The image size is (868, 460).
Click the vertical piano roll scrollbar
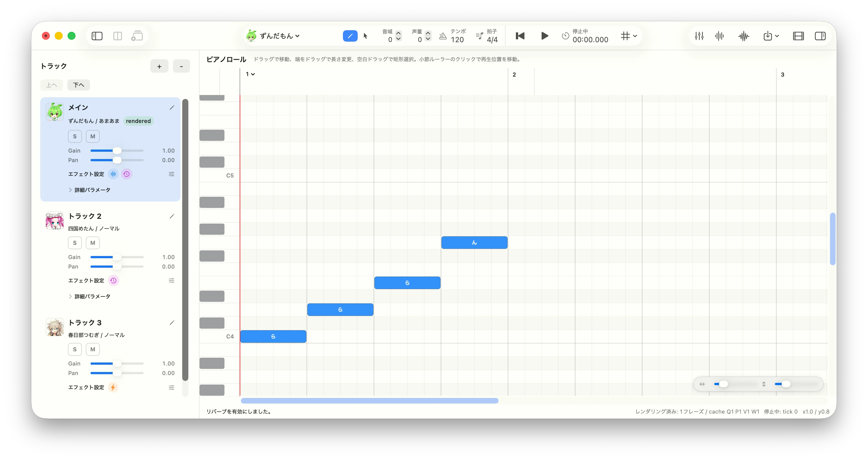[x=832, y=239]
